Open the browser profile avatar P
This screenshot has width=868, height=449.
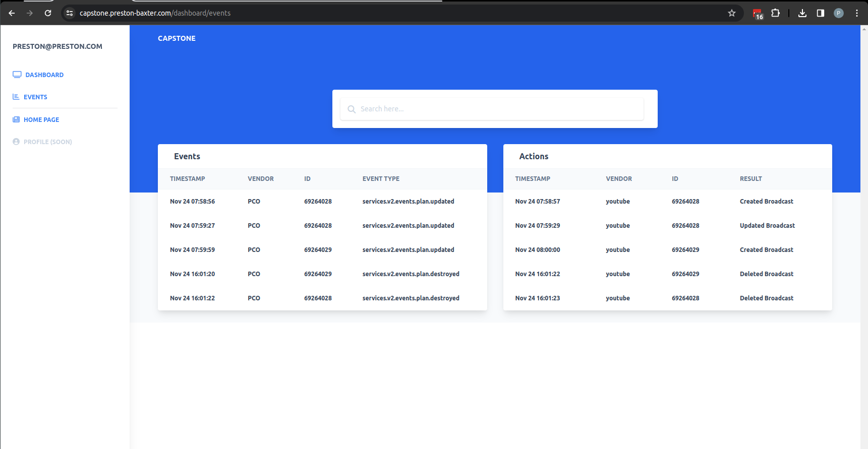tap(839, 13)
